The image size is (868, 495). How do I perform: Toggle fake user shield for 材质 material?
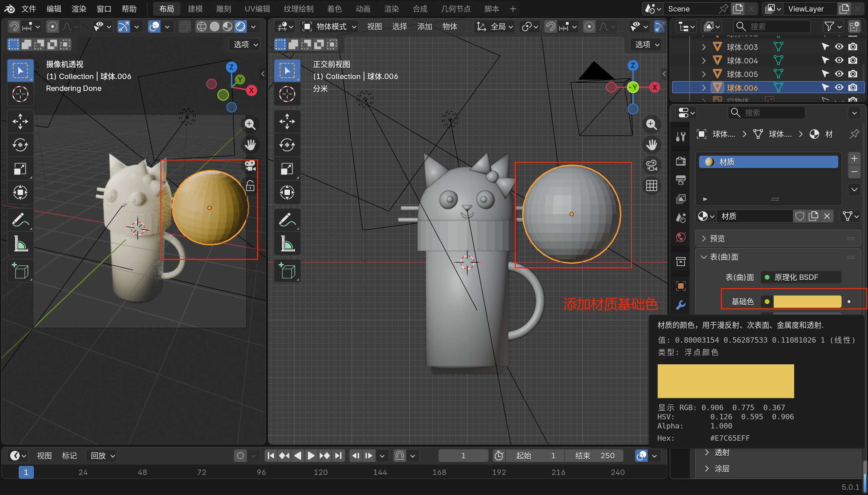pos(800,216)
